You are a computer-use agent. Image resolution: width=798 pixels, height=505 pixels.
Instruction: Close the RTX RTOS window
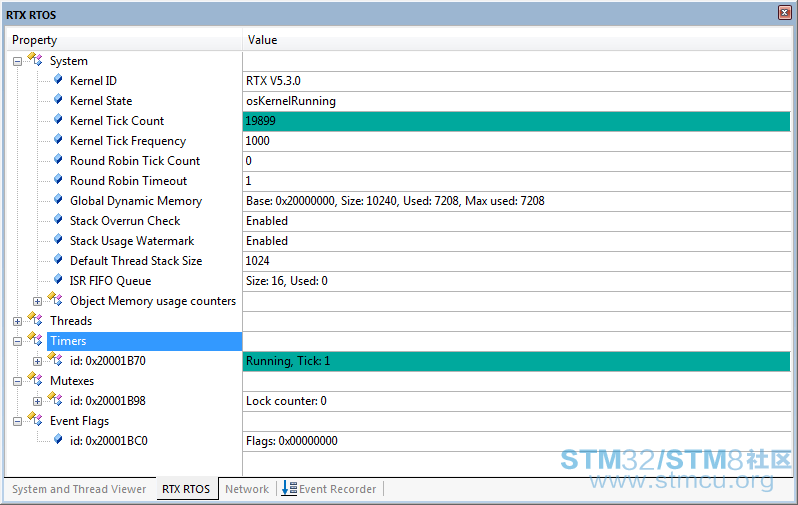784,13
